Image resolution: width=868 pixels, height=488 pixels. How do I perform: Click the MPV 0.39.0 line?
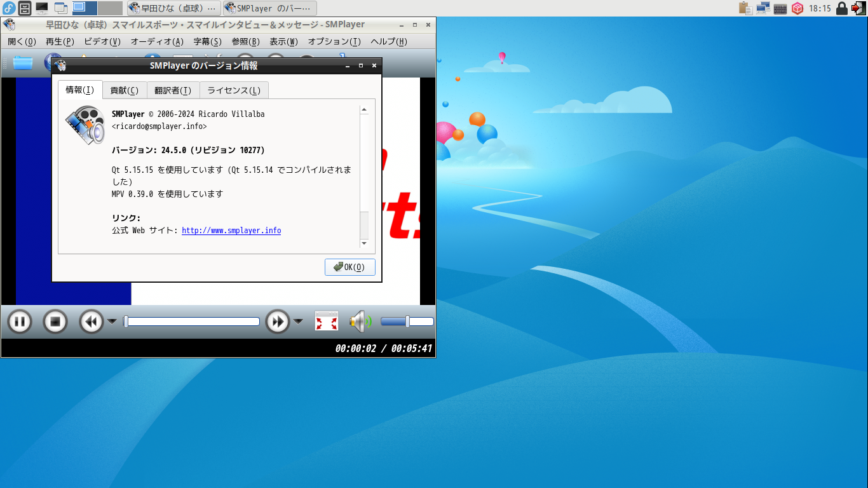(x=168, y=194)
